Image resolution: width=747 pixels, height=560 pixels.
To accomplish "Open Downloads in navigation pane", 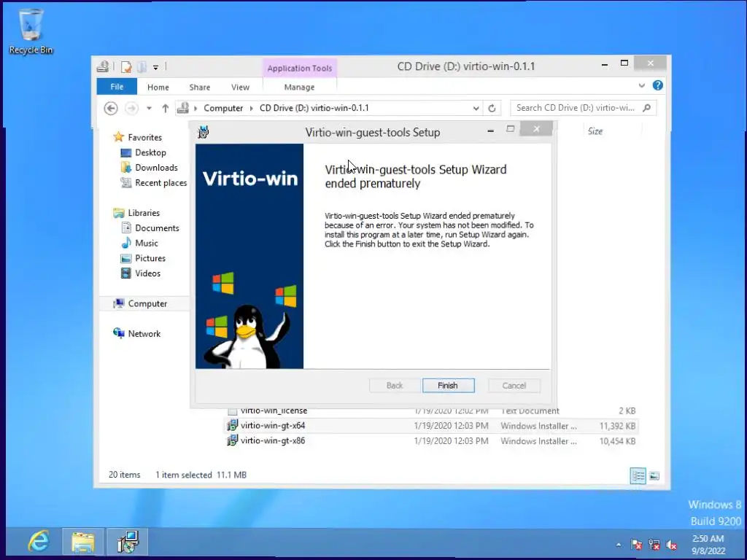I will point(156,168).
